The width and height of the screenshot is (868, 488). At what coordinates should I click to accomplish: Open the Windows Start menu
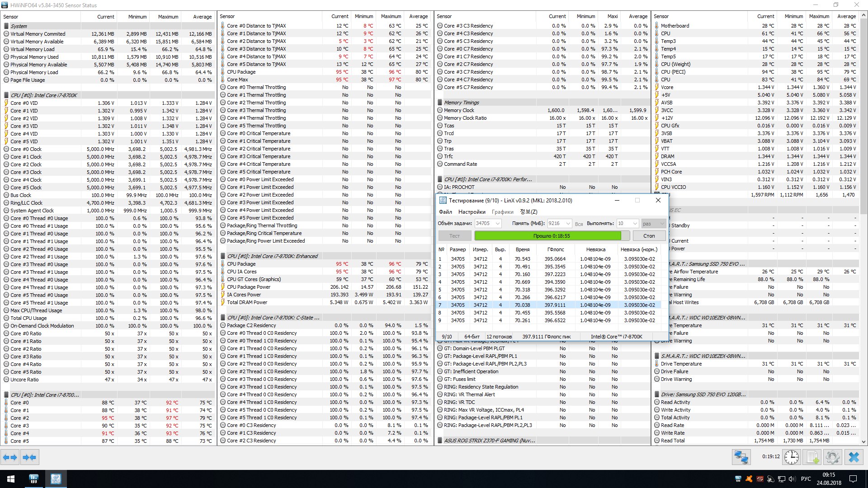pyautogui.click(x=11, y=479)
